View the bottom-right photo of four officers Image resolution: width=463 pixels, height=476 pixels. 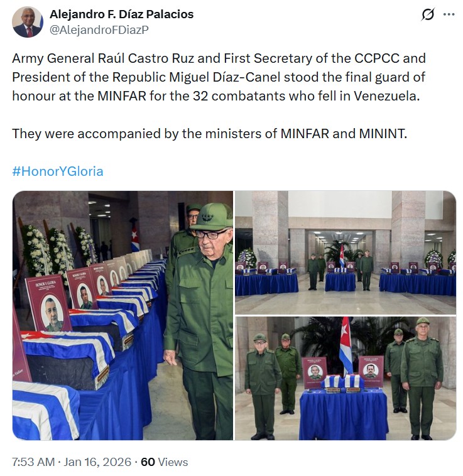[x=346, y=378]
